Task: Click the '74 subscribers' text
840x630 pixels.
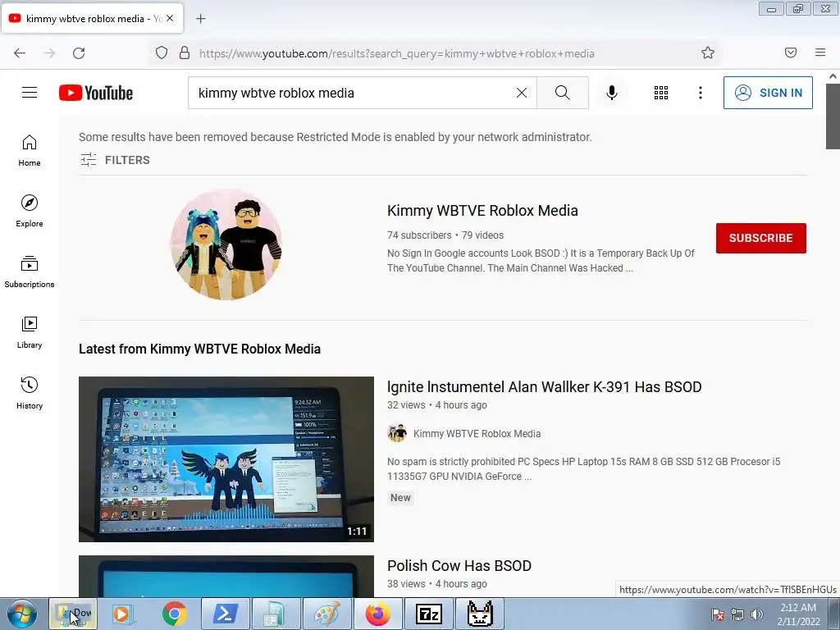Action: pos(419,235)
